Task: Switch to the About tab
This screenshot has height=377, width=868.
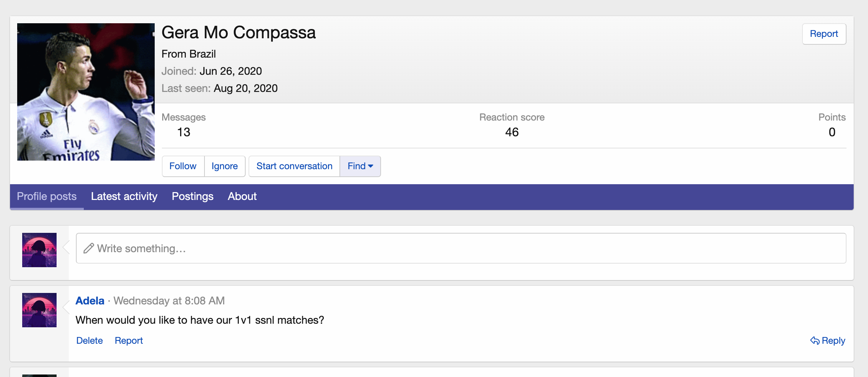Action: coord(242,196)
